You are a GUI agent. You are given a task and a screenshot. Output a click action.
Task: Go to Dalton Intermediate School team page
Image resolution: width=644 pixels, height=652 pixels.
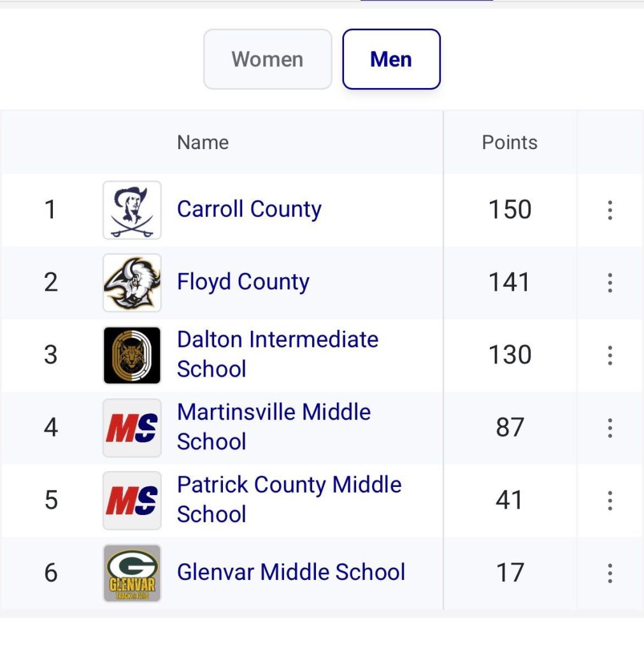pyautogui.click(x=277, y=354)
